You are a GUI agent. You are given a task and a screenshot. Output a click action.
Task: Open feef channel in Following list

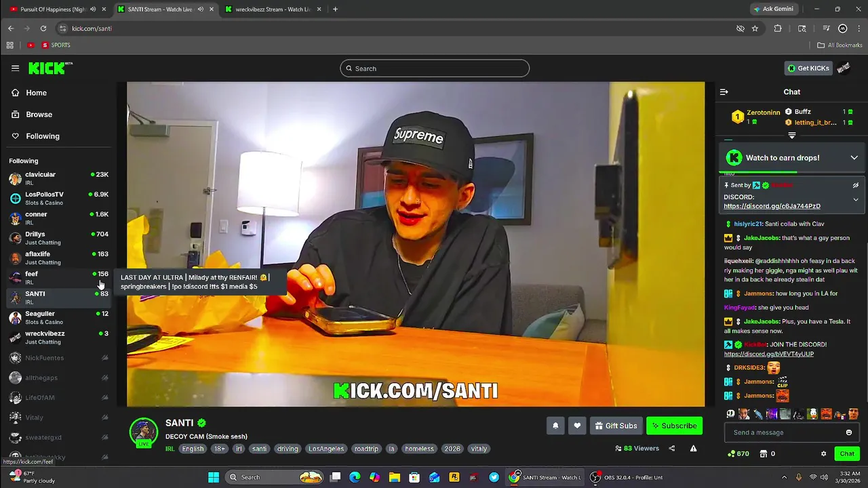tap(58, 278)
